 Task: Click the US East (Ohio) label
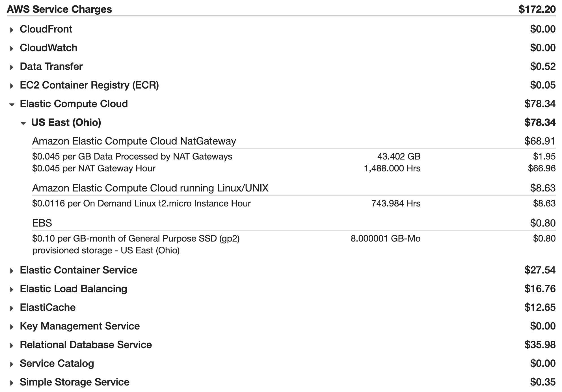[x=66, y=122]
